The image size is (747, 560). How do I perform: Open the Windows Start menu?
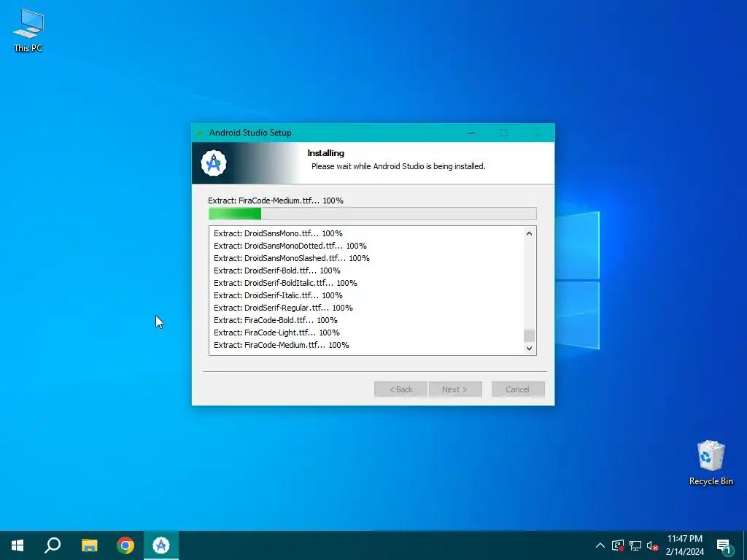18,545
